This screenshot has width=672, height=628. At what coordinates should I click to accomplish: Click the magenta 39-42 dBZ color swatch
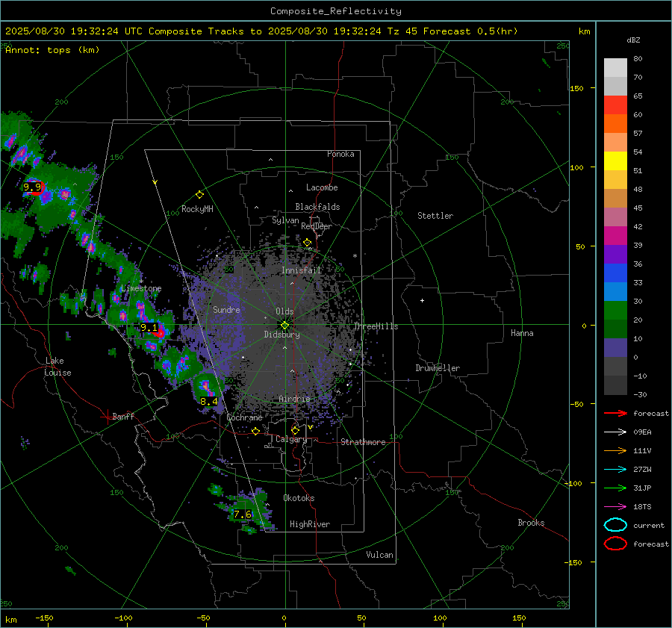point(615,236)
